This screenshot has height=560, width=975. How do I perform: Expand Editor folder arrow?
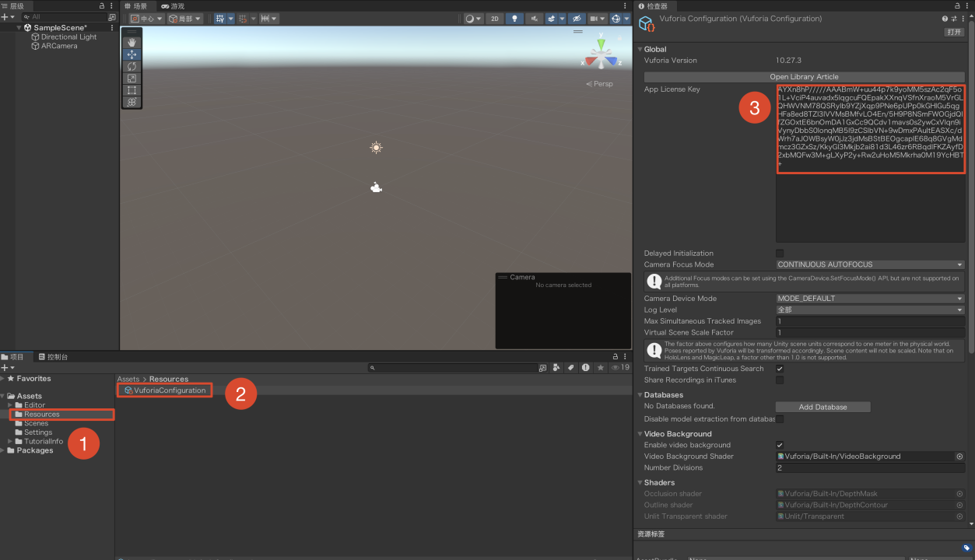point(10,405)
